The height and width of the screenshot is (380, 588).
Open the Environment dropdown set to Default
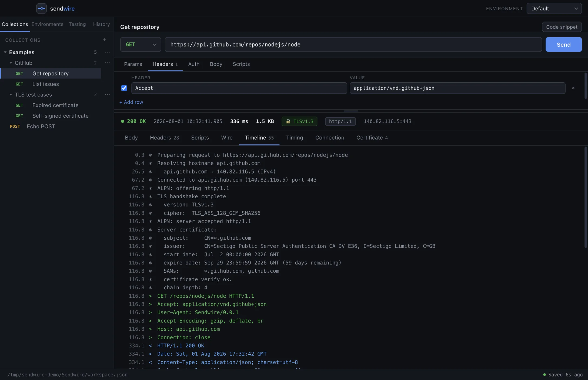554,8
